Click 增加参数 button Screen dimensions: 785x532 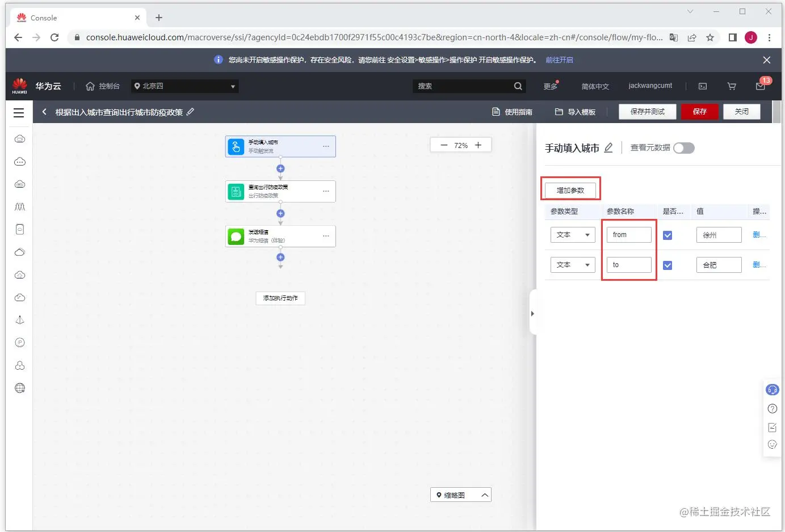(x=570, y=190)
